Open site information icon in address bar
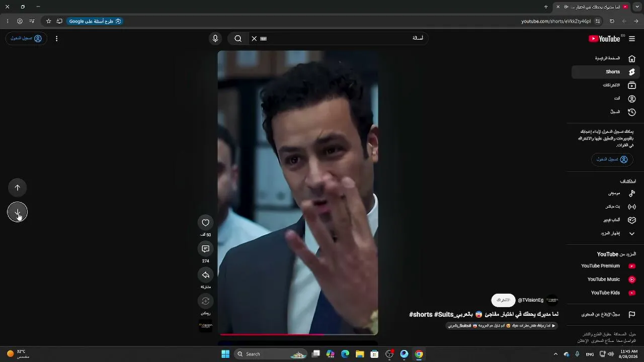The width and height of the screenshot is (644, 362). click(598, 21)
